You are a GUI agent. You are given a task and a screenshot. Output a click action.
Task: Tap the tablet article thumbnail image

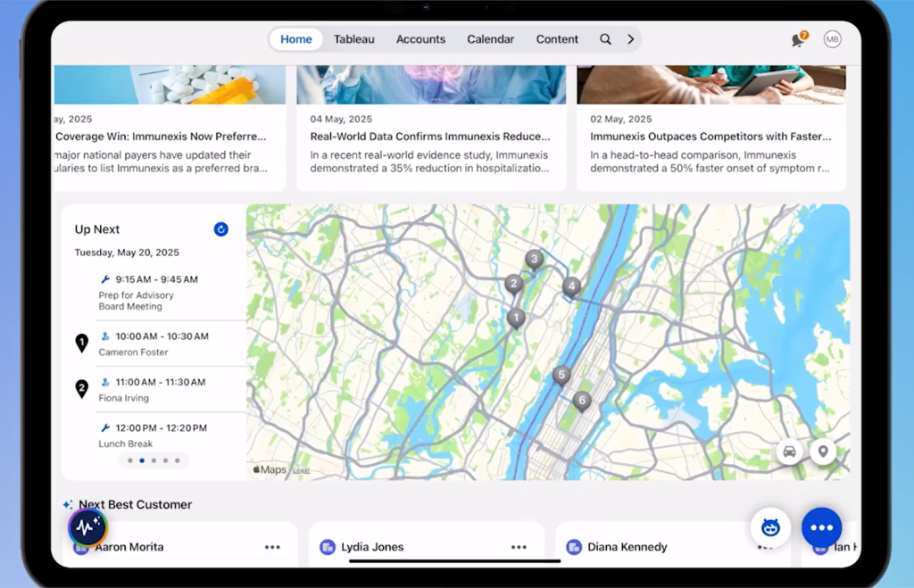coord(711,85)
